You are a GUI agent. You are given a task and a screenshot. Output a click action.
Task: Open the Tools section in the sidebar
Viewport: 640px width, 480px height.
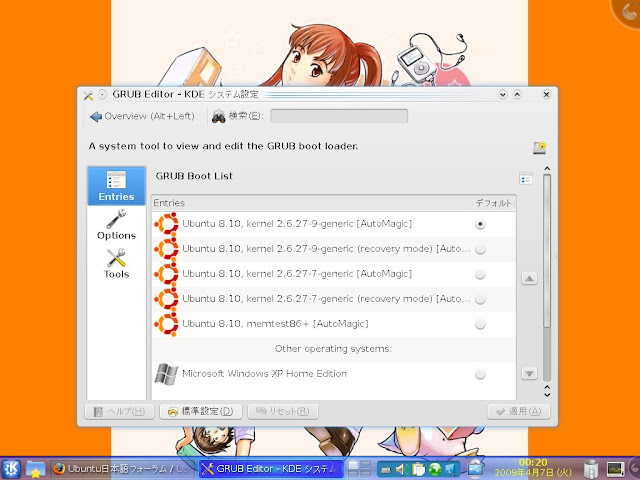pyautogui.click(x=116, y=263)
